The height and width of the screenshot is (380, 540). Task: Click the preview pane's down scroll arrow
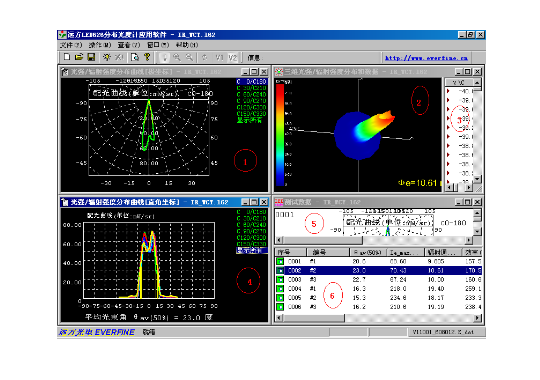(477, 231)
